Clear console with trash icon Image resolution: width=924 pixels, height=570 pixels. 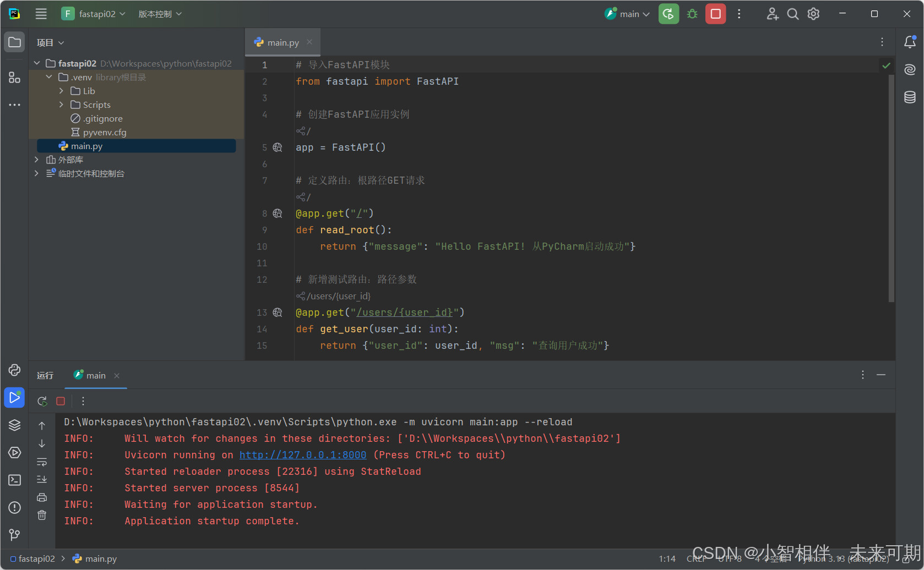click(x=42, y=516)
